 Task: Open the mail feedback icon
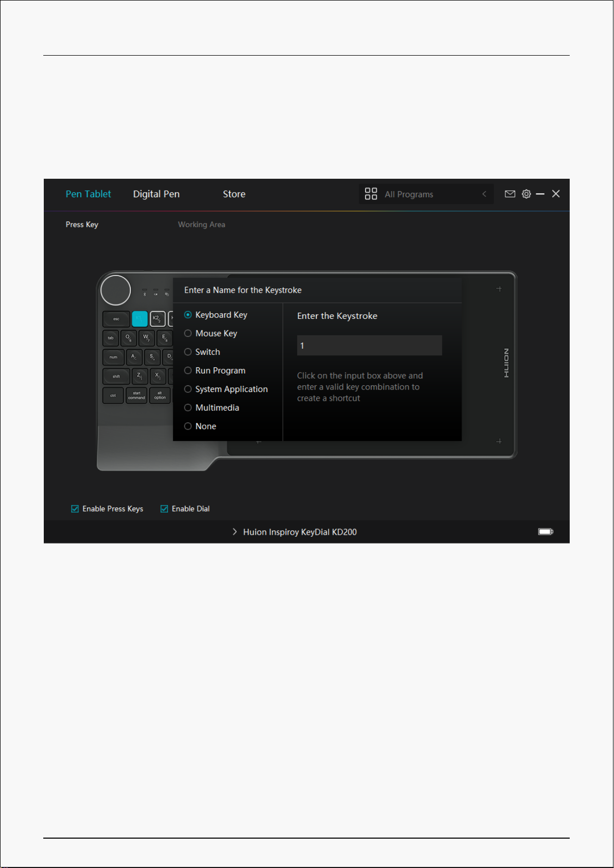pos(510,194)
